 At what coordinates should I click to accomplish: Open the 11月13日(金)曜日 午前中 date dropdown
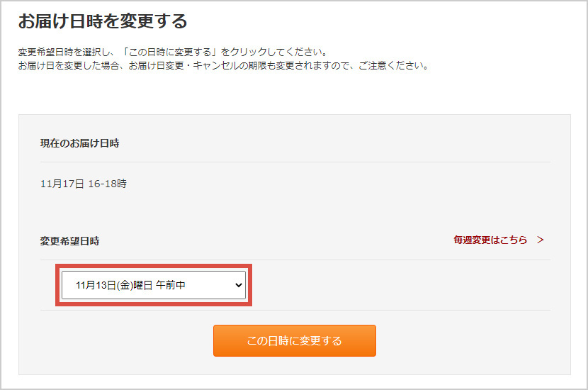point(153,285)
